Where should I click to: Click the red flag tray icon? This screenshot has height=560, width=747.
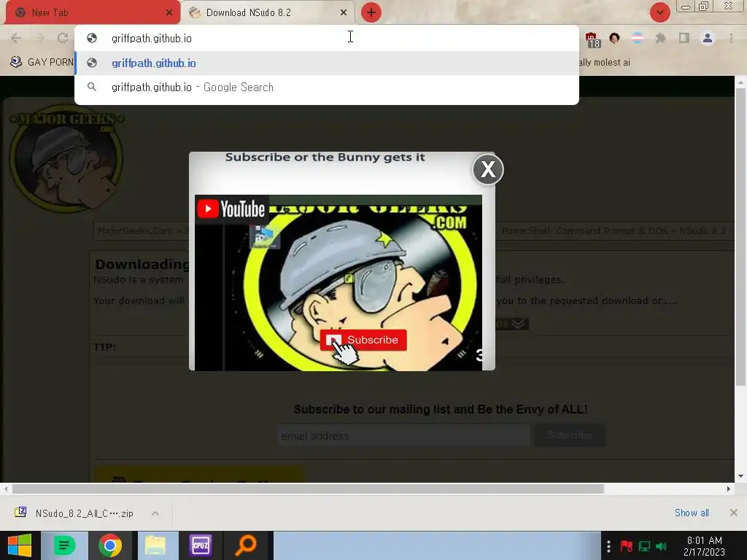tap(627, 546)
